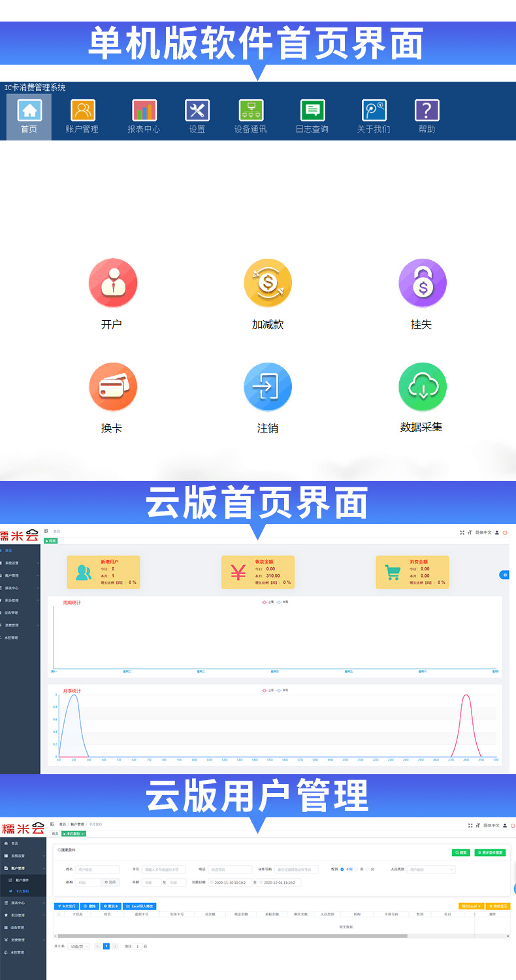Switch to green 首页 tab on cloud home
The width and height of the screenshot is (516, 980).
click(x=50, y=541)
